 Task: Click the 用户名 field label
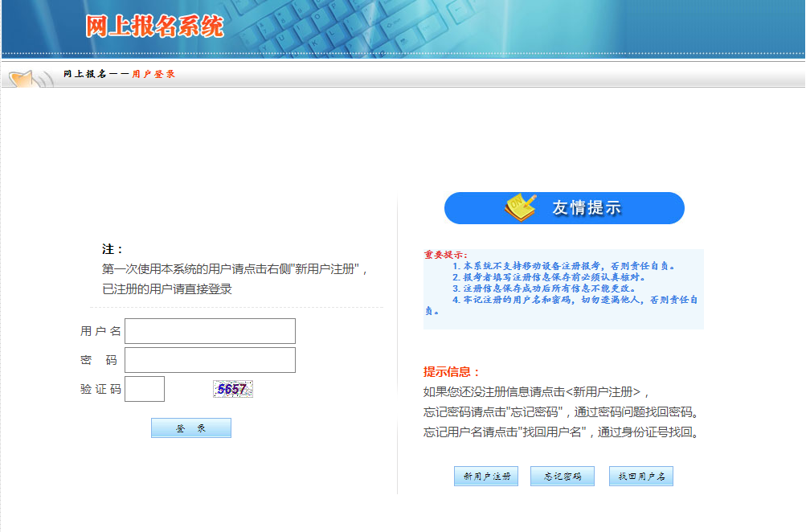click(100, 331)
